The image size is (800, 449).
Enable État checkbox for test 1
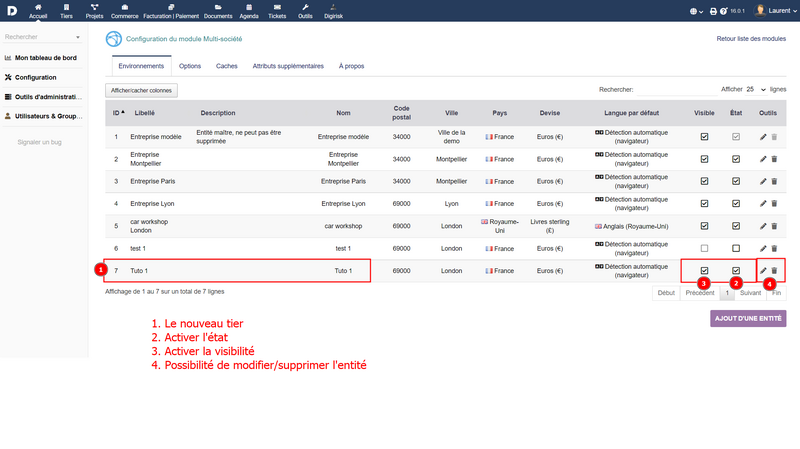[736, 248]
